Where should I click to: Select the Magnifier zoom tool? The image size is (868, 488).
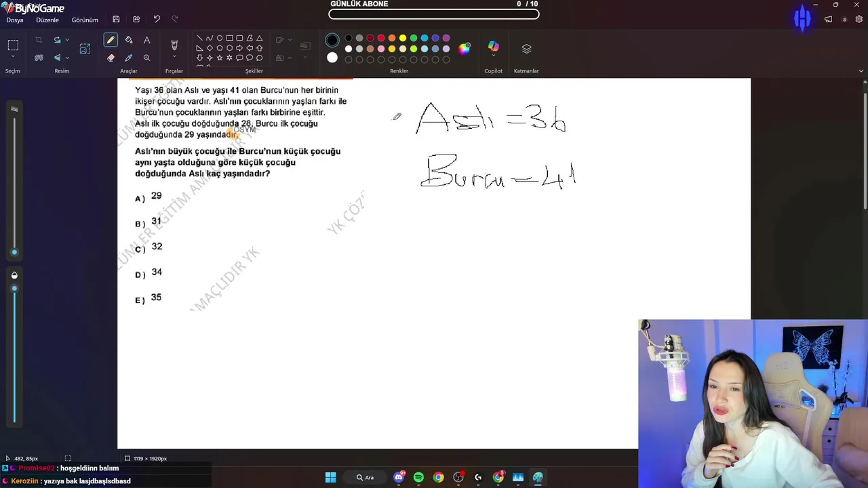coord(146,58)
